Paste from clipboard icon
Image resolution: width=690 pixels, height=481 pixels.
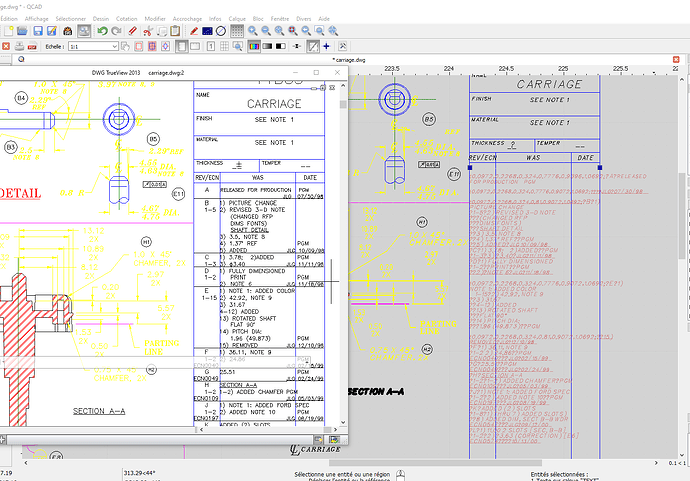click(175, 31)
